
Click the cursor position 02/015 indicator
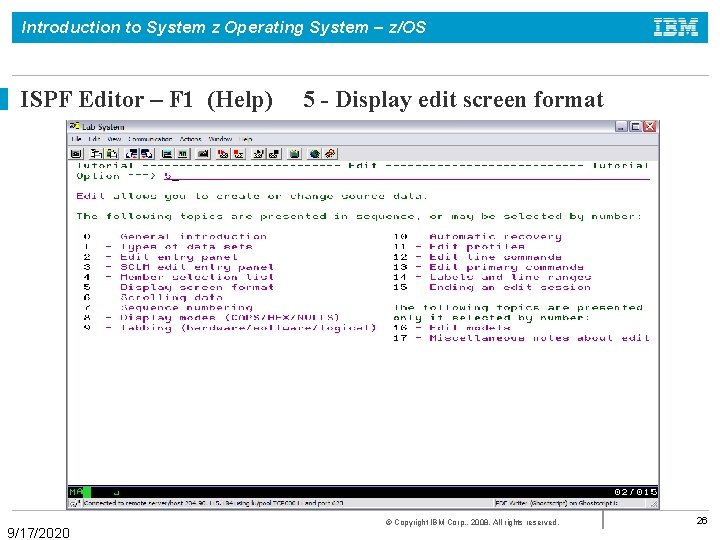[x=636, y=492]
